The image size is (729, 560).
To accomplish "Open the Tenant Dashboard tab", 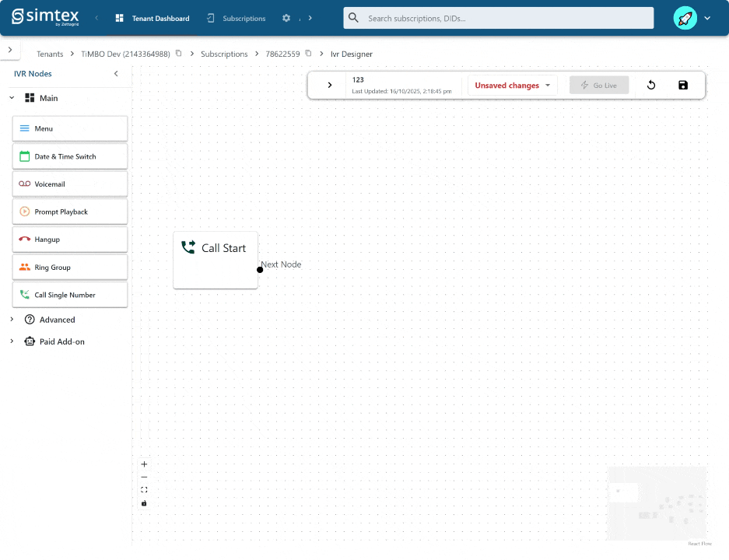I will 152,18.
